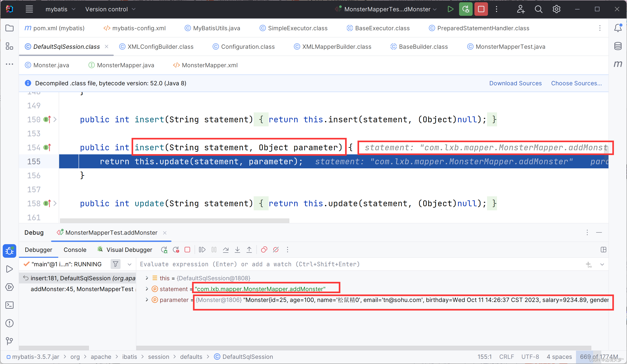Toggle Mute Breakpoints in debugger toolbar
The height and width of the screenshot is (364, 627).
(x=276, y=250)
